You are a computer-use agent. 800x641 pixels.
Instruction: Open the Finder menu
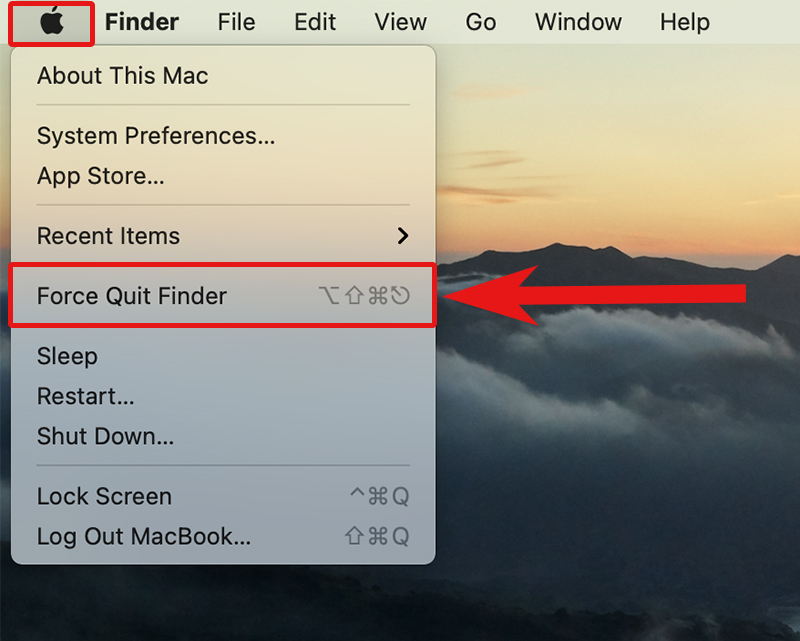pos(142,22)
